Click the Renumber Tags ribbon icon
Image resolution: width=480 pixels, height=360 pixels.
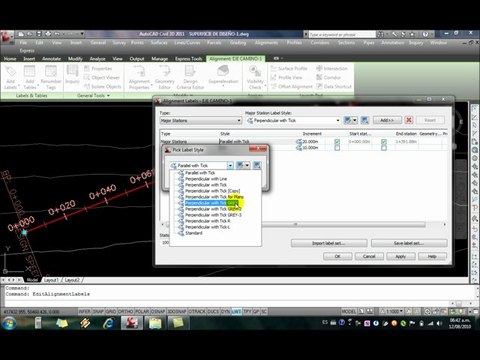(51, 77)
